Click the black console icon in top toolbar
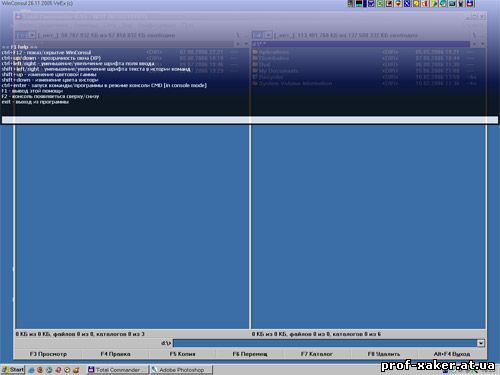Image resolution: width=500 pixels, height=375 pixels. pyautogui.click(x=359, y=4)
